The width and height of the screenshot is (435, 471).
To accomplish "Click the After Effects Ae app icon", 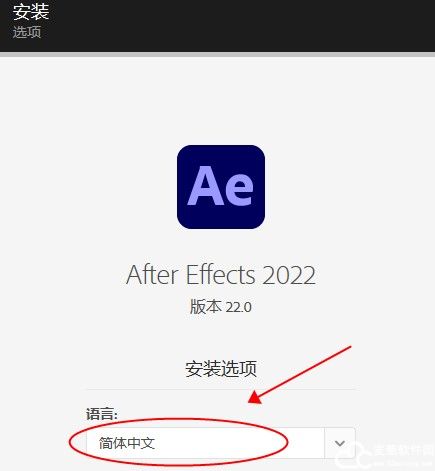I will pyautogui.click(x=221, y=187).
